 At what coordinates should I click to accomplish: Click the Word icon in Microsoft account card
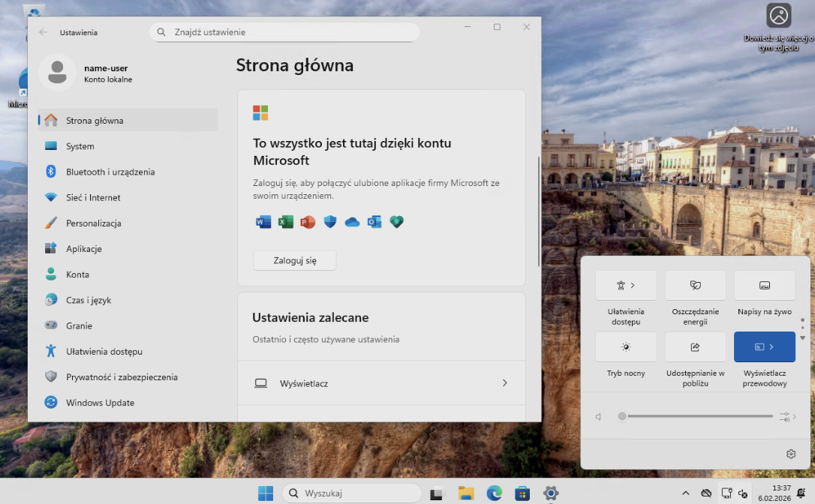point(263,222)
